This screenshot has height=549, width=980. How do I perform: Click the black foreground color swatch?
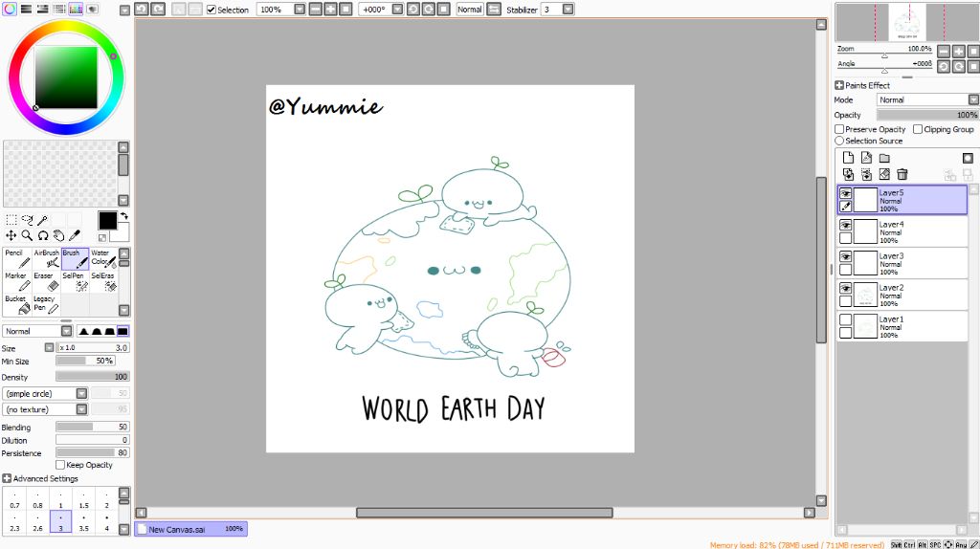coord(107,221)
